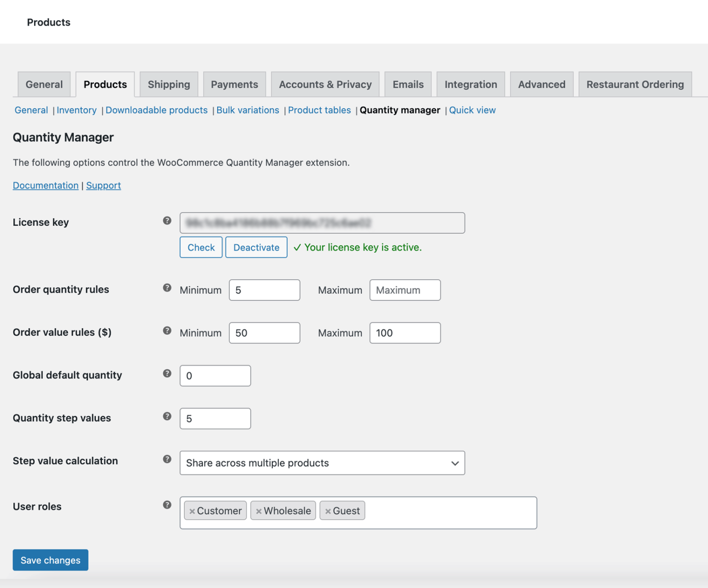The image size is (708, 588).
Task: Open the User roles help tooltip
Action: tap(166, 505)
